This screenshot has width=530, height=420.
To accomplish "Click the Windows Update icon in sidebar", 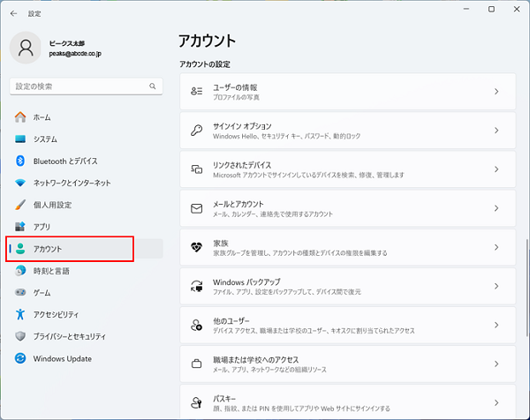I will click(x=20, y=358).
